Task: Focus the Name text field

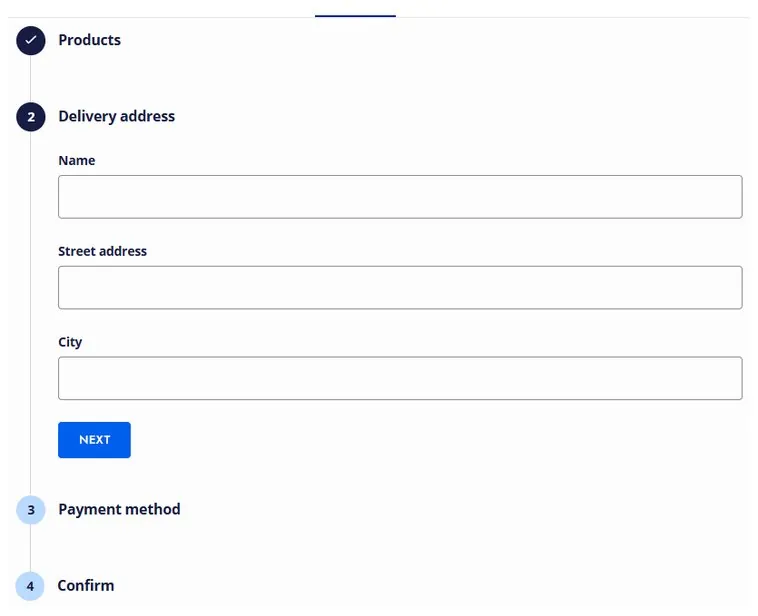Action: [400, 197]
